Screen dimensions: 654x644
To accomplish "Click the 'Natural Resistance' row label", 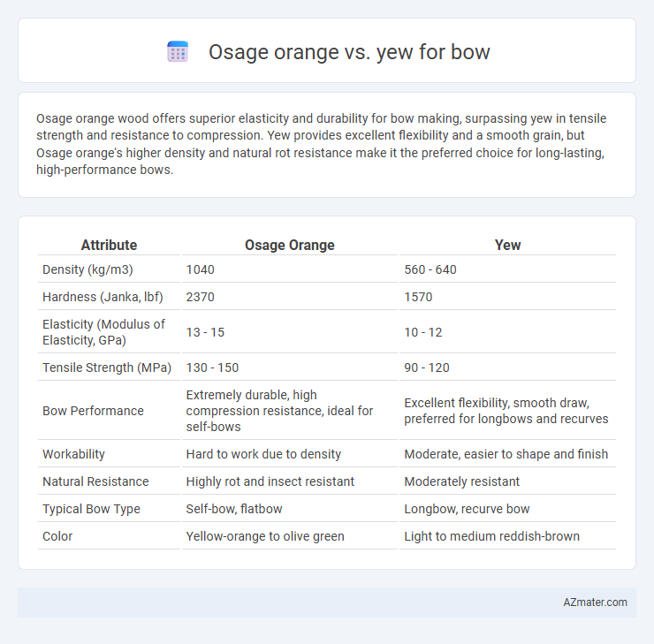I will (95, 481).
